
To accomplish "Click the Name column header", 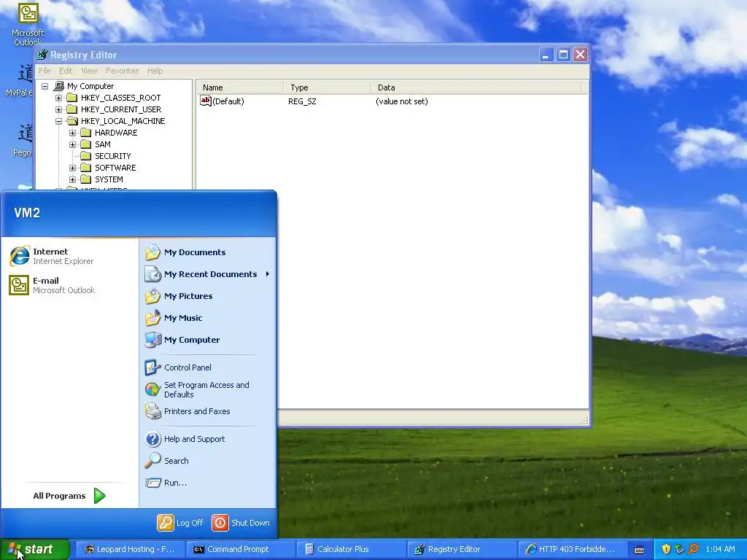I will [241, 87].
